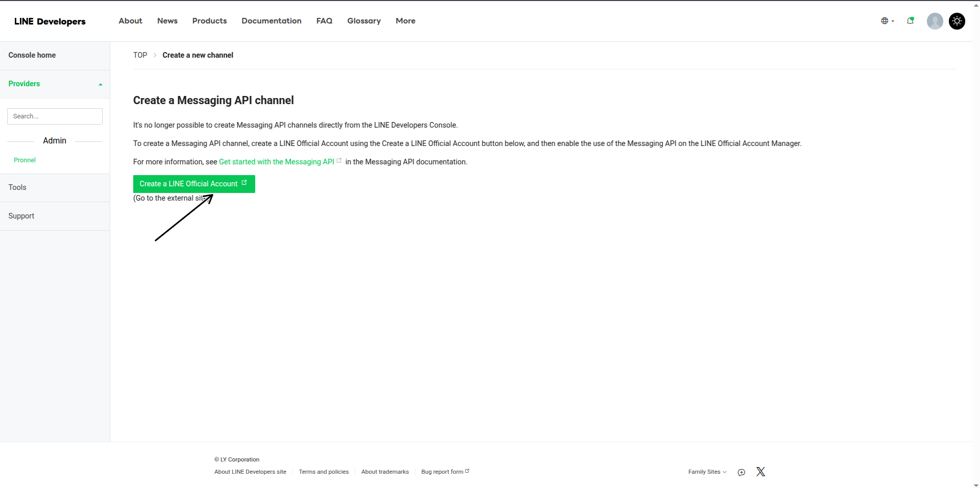Collapse the Providers section arrow
The image size is (980, 488).
(101, 84)
